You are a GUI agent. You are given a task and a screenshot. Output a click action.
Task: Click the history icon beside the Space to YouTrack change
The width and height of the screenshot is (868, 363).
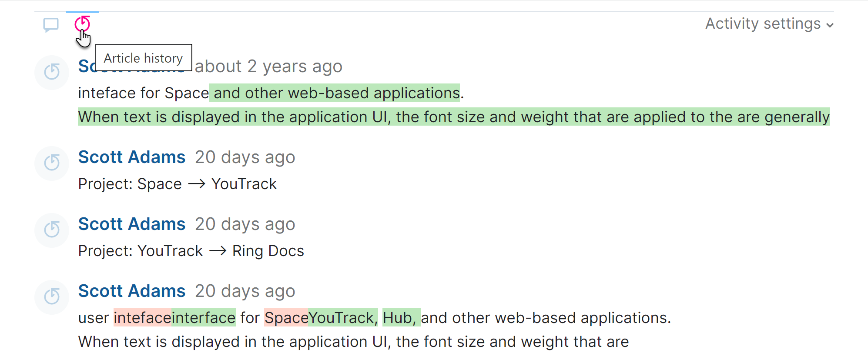pos(52,163)
